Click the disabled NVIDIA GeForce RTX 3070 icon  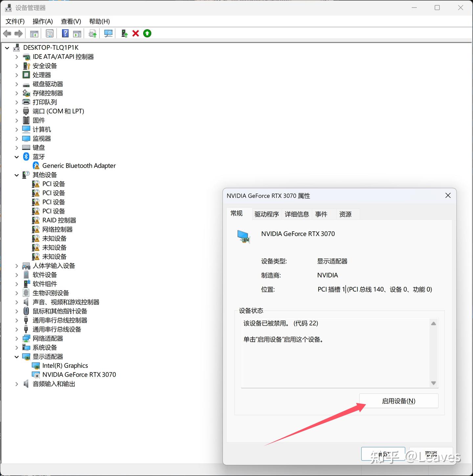(36, 375)
